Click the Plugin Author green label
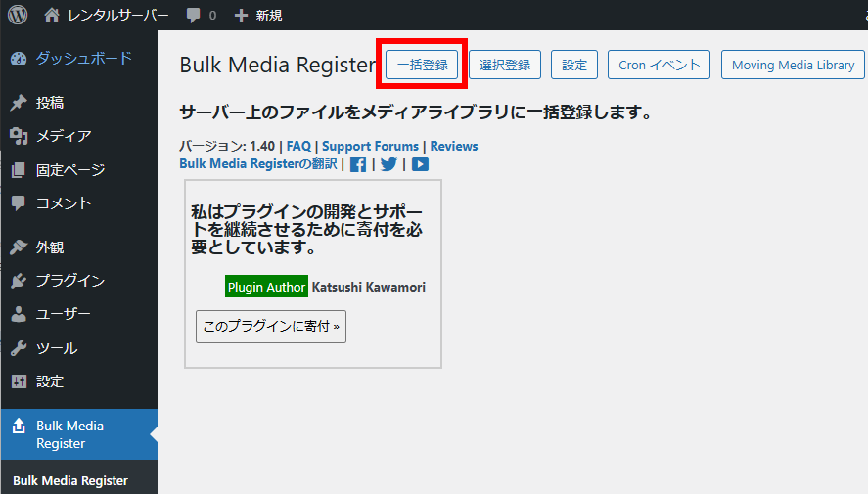The width and height of the screenshot is (868, 494). [266, 287]
